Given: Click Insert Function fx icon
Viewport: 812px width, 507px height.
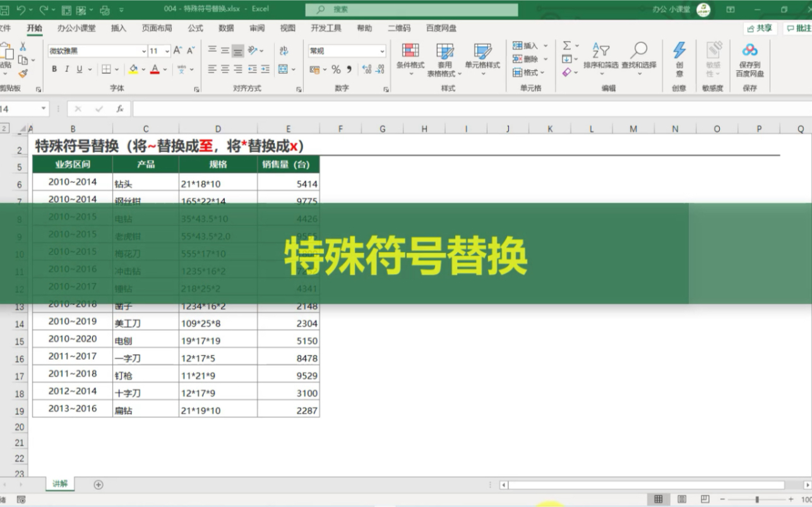Looking at the screenshot, I should [x=119, y=109].
